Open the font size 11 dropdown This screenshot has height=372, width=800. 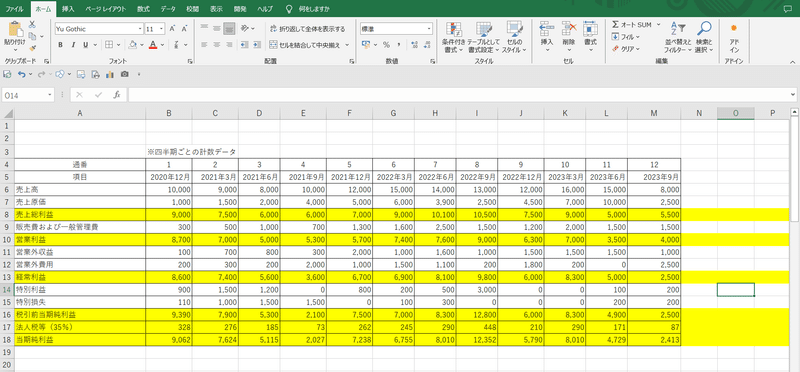(x=161, y=29)
